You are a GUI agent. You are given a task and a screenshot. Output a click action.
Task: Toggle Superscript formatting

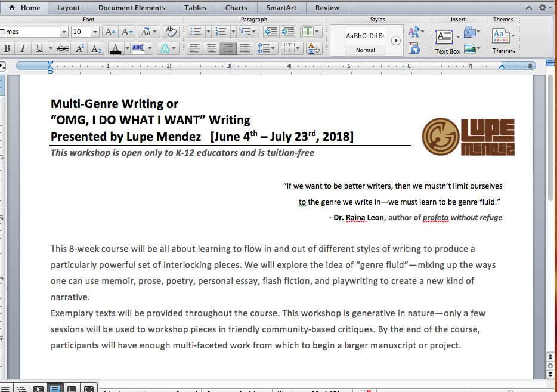tap(79, 48)
